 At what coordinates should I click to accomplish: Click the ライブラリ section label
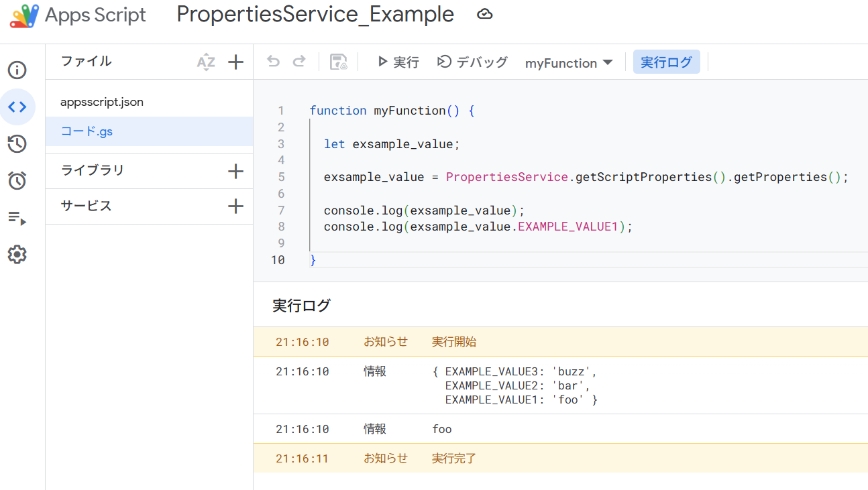pyautogui.click(x=93, y=170)
